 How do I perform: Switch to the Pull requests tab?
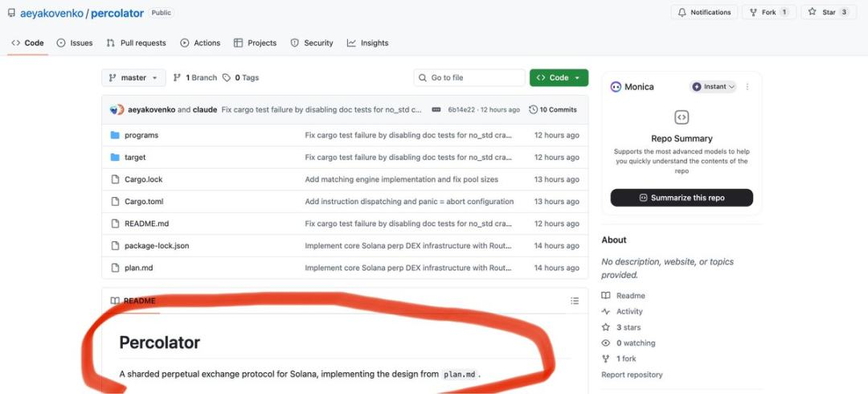pos(136,43)
